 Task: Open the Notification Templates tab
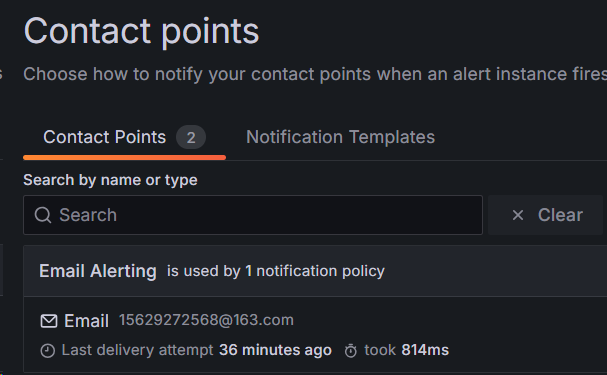[x=340, y=137]
